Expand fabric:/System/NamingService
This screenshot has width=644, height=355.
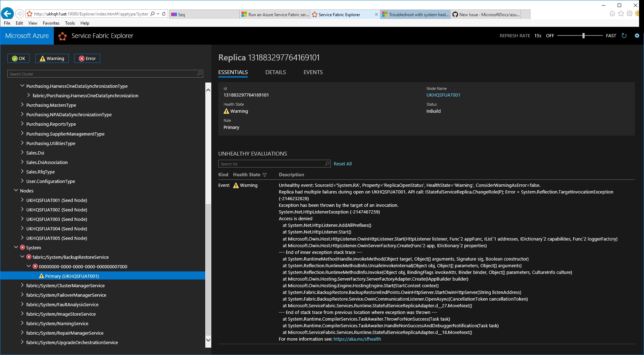pyautogui.click(x=22, y=323)
